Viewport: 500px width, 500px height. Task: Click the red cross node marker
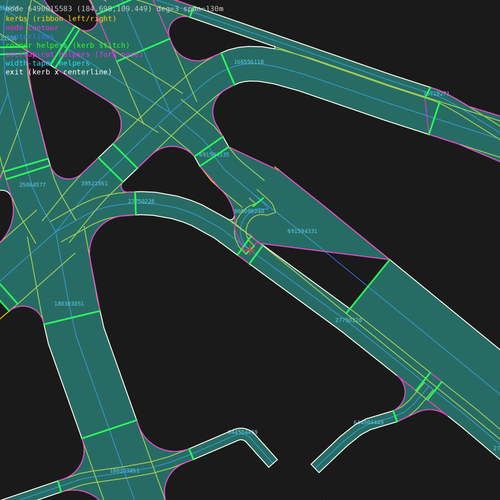pos(250,249)
